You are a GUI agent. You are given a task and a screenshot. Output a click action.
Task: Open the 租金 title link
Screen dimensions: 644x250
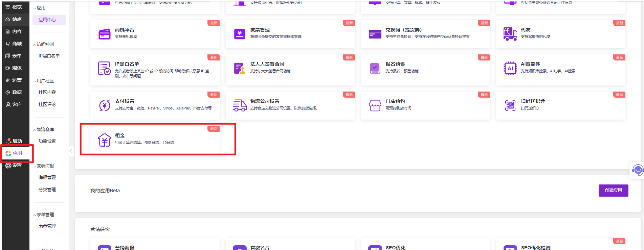click(120, 135)
